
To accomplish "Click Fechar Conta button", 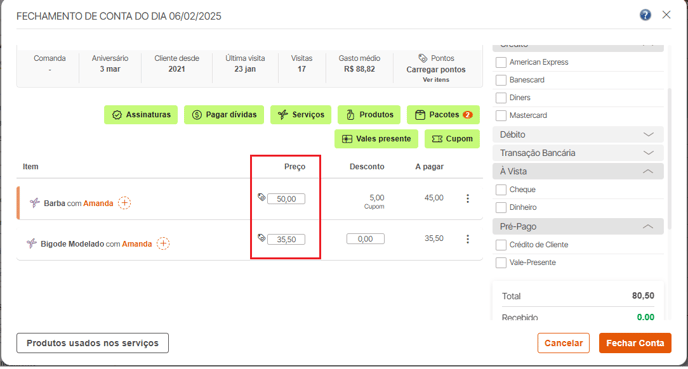I will pos(635,343).
